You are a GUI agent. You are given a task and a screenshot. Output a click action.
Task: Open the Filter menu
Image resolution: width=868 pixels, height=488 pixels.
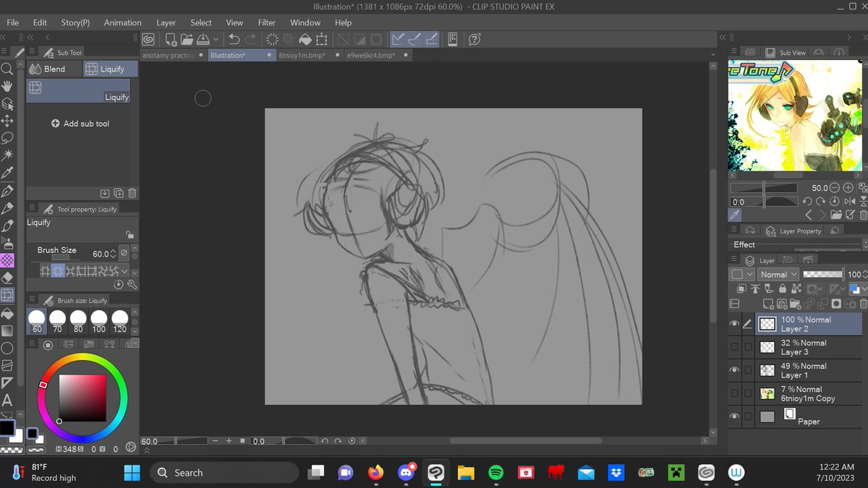[x=267, y=22]
